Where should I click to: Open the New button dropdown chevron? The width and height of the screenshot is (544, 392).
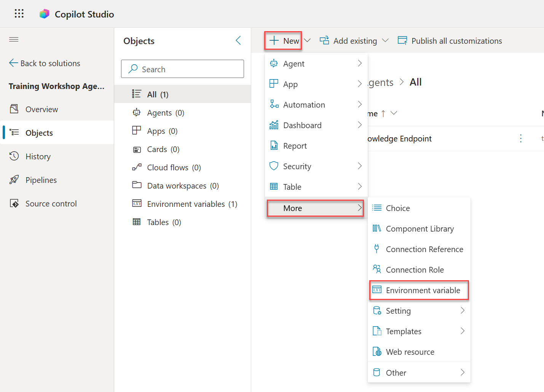(x=307, y=40)
